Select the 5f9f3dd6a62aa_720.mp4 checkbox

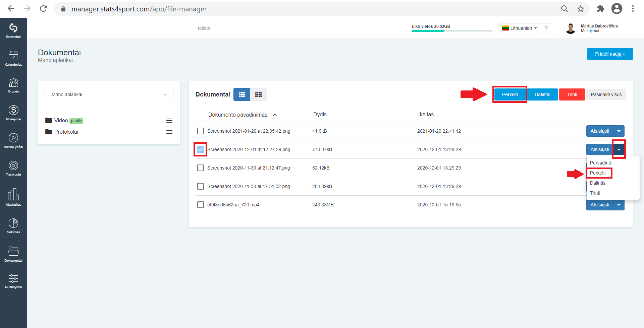pyautogui.click(x=201, y=205)
